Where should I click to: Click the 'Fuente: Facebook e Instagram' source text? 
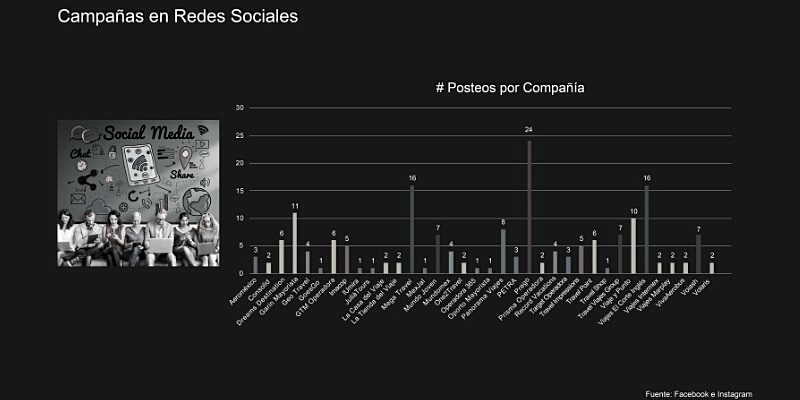tap(698, 393)
